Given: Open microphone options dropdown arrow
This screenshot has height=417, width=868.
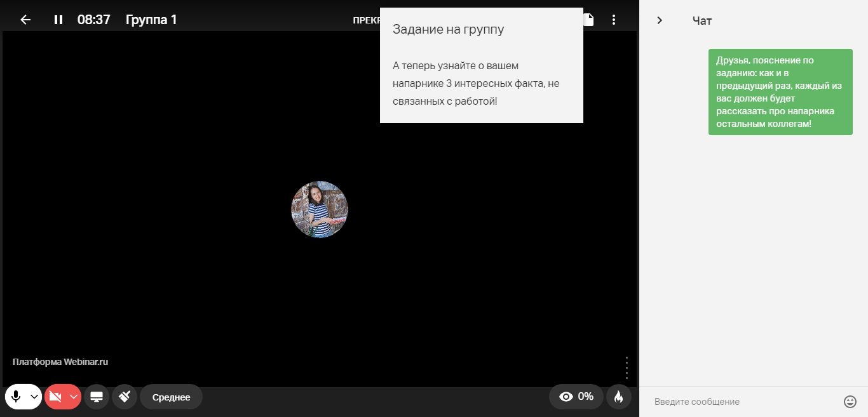Looking at the screenshot, I should click(34, 397).
